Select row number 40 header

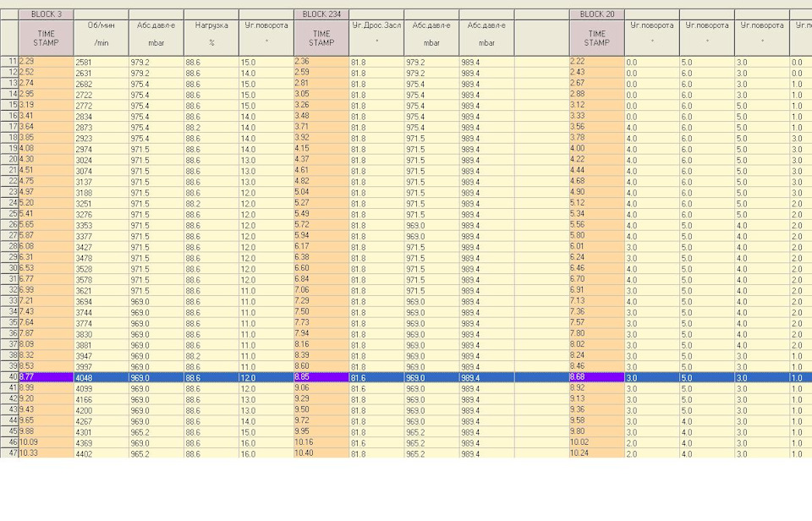click(9, 377)
